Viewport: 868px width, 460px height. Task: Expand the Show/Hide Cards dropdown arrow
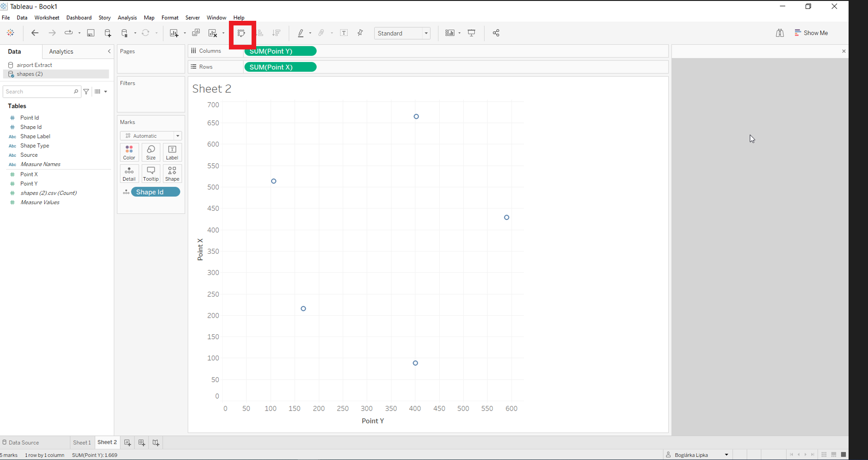coord(459,33)
